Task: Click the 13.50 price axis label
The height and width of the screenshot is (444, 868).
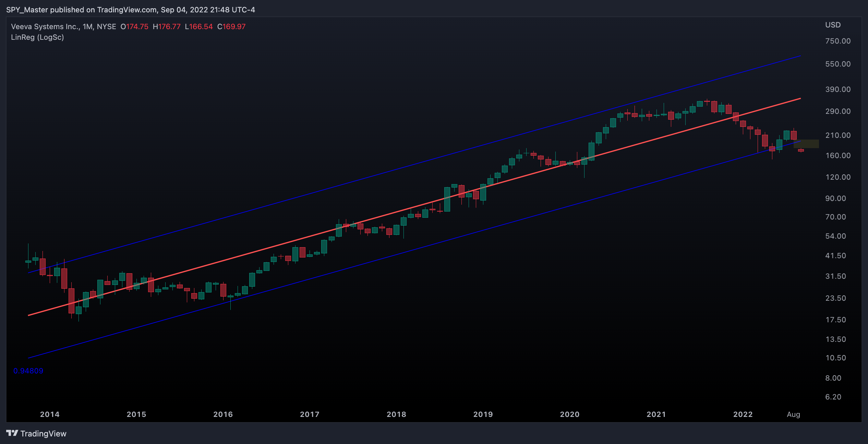Action: point(836,339)
